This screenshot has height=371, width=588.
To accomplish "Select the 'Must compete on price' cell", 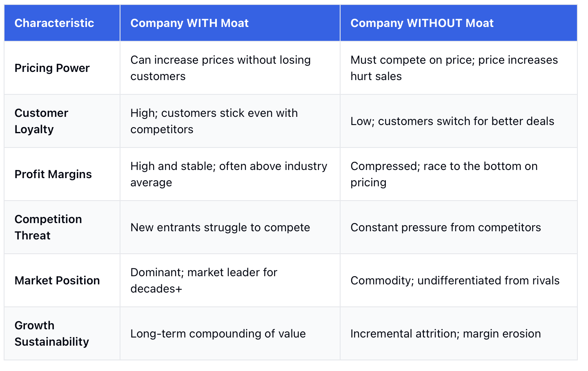I will point(459,68).
